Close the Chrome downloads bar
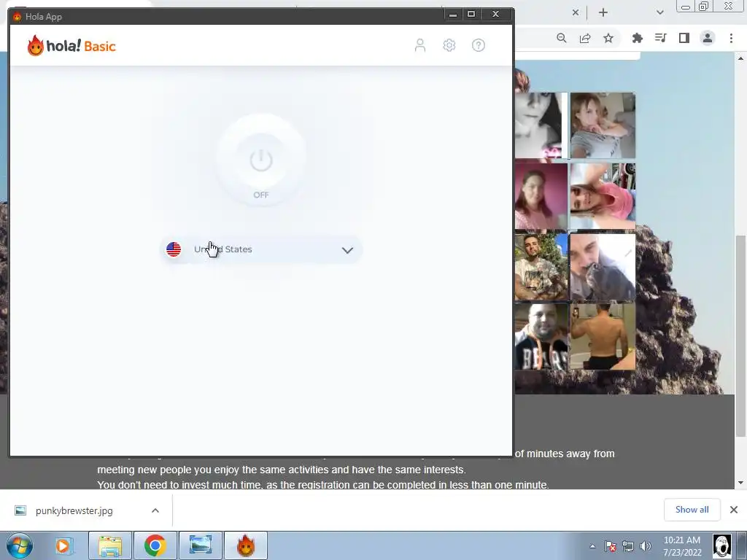The height and width of the screenshot is (560, 747). pyautogui.click(x=734, y=510)
